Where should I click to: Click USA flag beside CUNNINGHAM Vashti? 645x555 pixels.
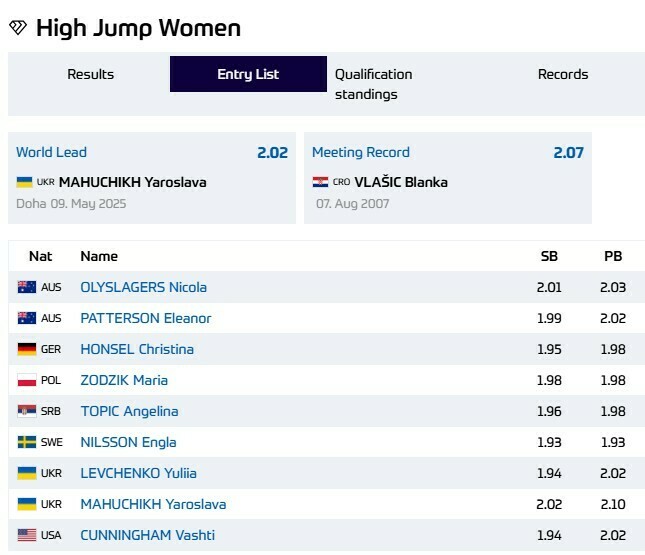click(x=27, y=535)
